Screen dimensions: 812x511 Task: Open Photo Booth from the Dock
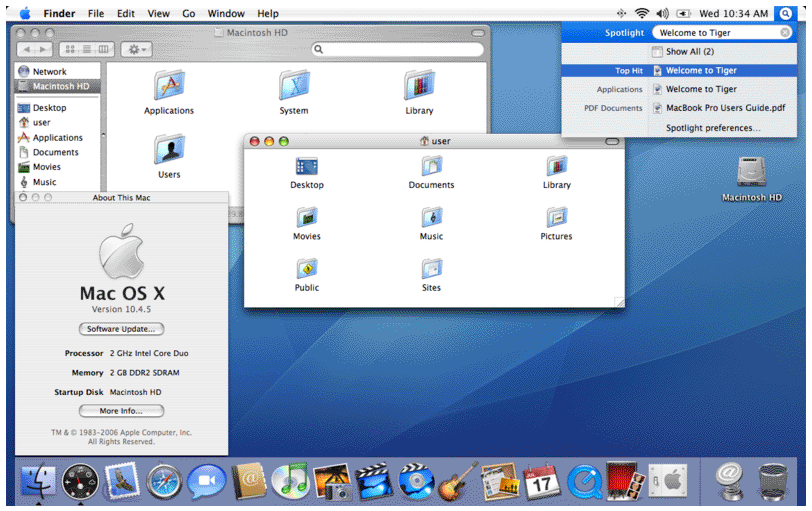(x=625, y=481)
